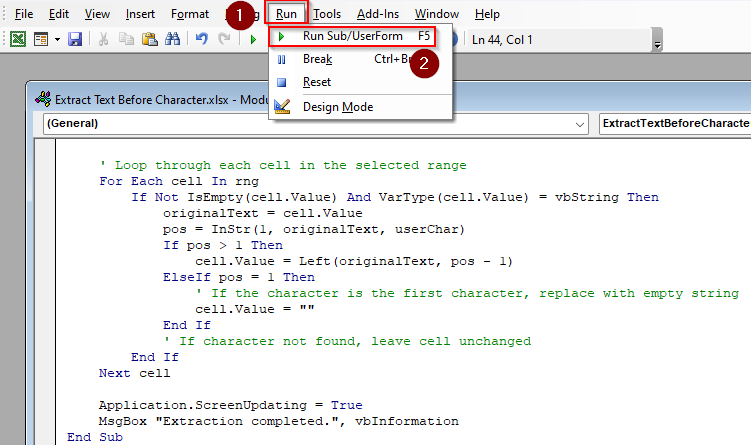
Task: Click the module window title icon
Action: (x=43, y=99)
